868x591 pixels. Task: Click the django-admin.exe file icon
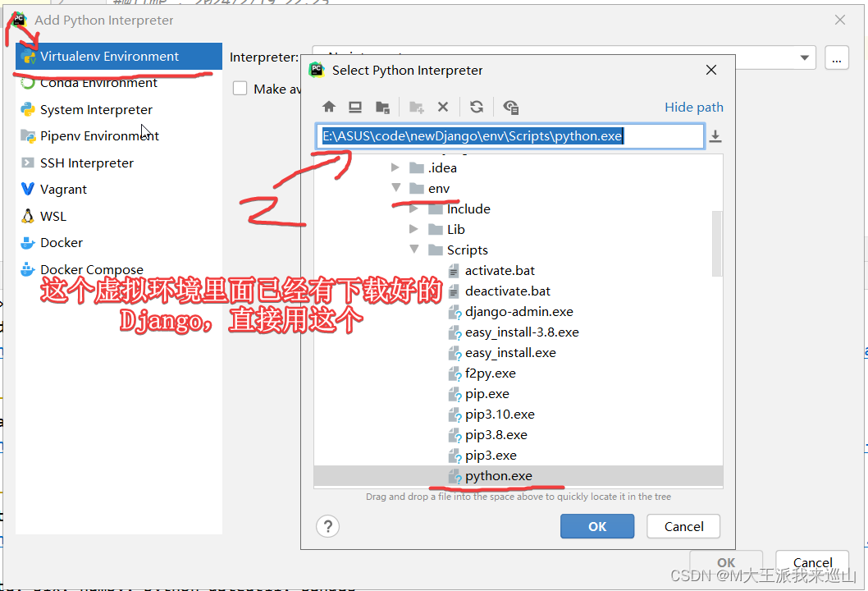[x=455, y=312]
